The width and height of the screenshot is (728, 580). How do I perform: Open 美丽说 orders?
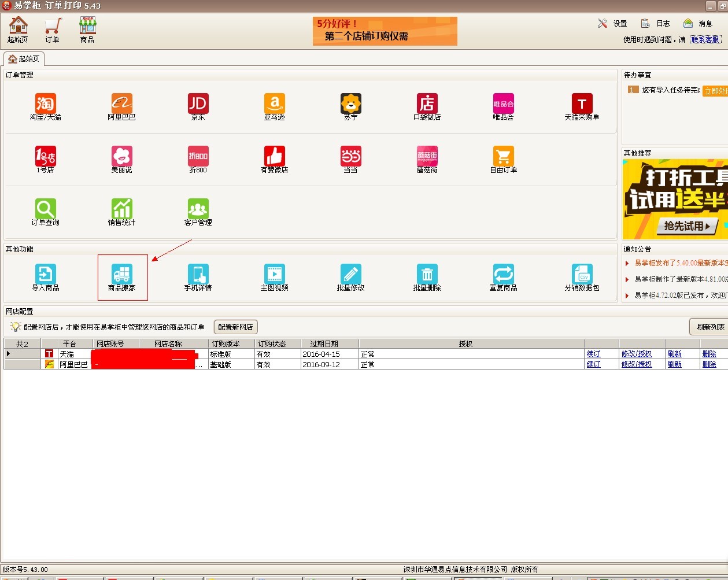(122, 160)
